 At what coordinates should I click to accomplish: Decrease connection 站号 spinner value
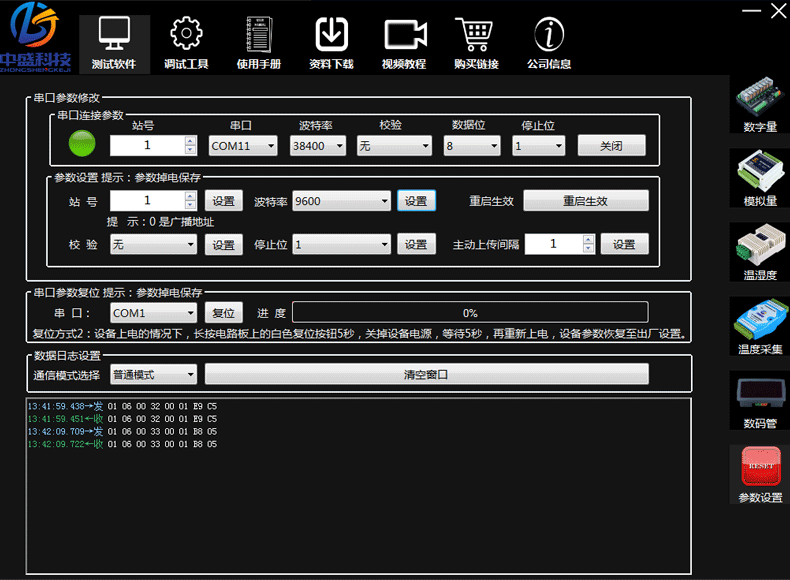tap(190, 150)
